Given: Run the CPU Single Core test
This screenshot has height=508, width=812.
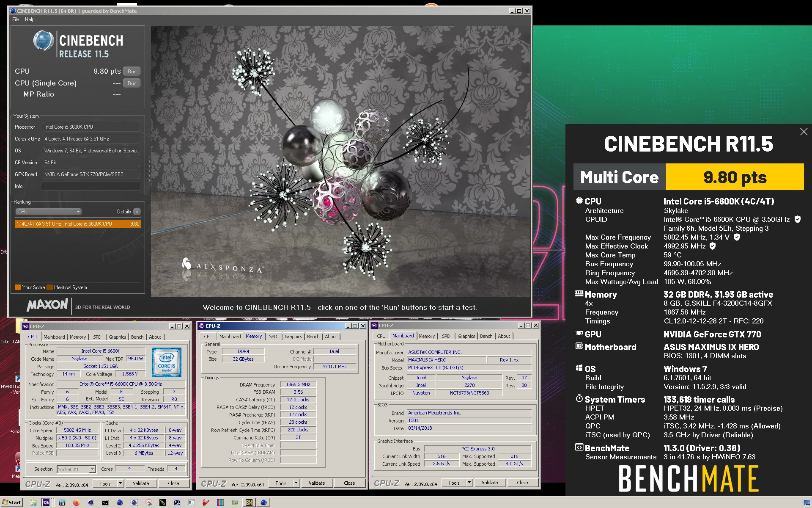Looking at the screenshot, I should (x=132, y=83).
